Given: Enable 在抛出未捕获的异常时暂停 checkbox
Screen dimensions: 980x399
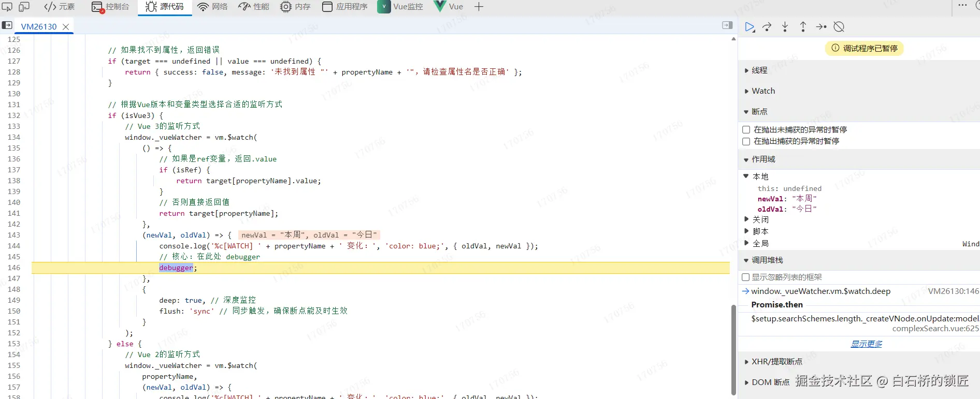Looking at the screenshot, I should coord(746,130).
